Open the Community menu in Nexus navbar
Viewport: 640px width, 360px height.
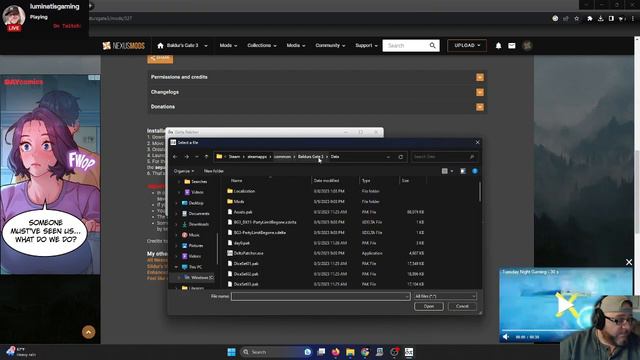[x=330, y=46]
